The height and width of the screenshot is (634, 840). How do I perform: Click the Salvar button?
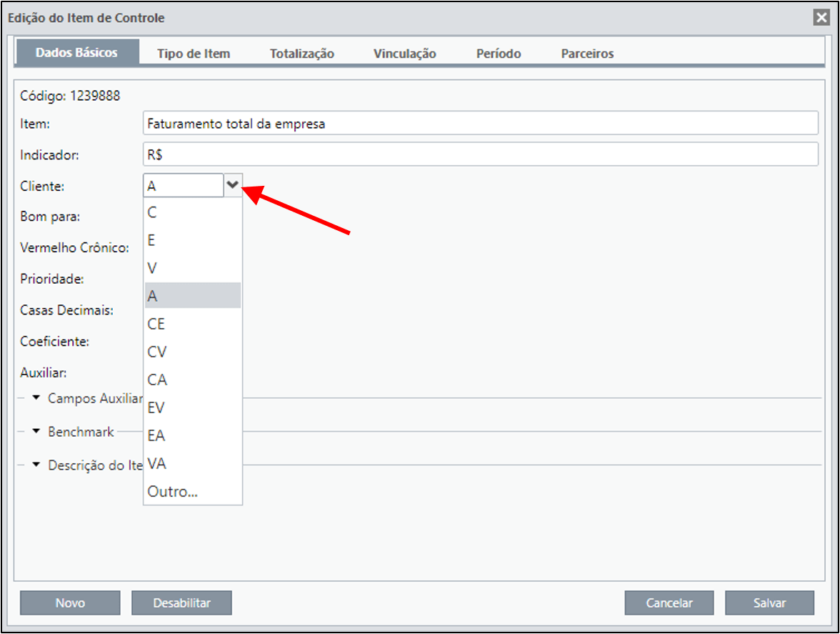pyautogui.click(x=769, y=603)
